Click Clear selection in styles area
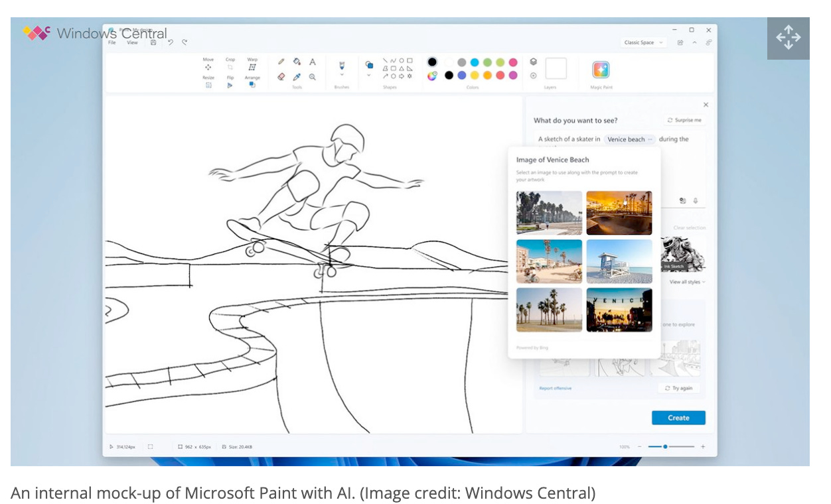831x504 pixels. pos(689,227)
